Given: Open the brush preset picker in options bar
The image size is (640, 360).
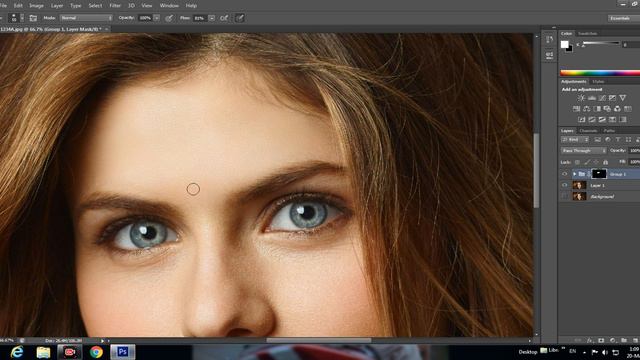Looking at the screenshot, I should [x=17, y=18].
